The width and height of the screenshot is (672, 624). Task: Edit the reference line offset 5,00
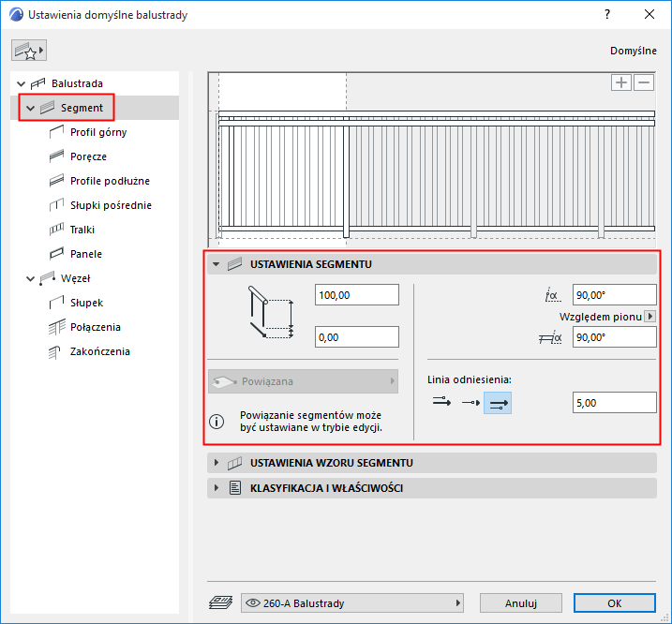pos(614,403)
